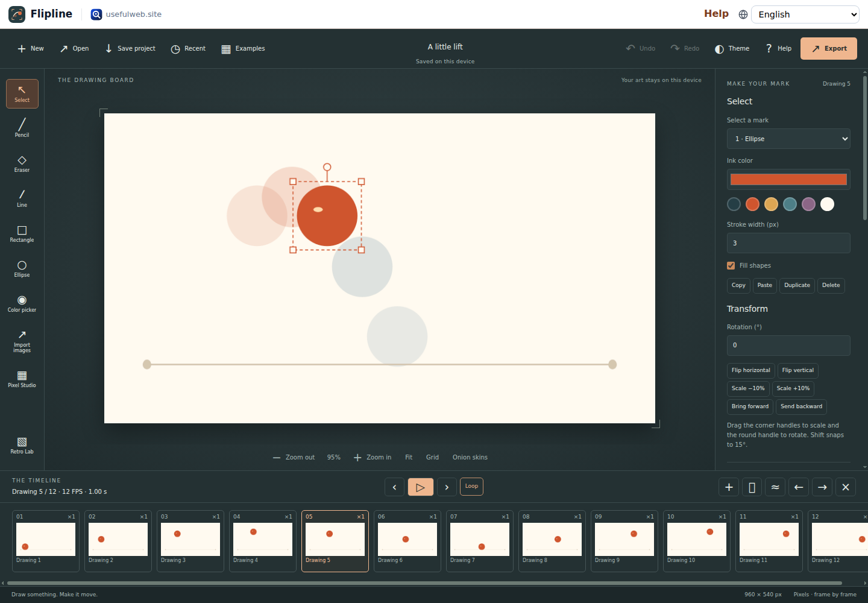Go to next frame in timeline

tap(447, 487)
